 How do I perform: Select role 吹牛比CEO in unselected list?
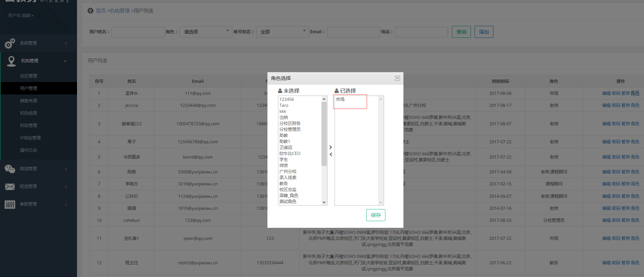coord(300,154)
